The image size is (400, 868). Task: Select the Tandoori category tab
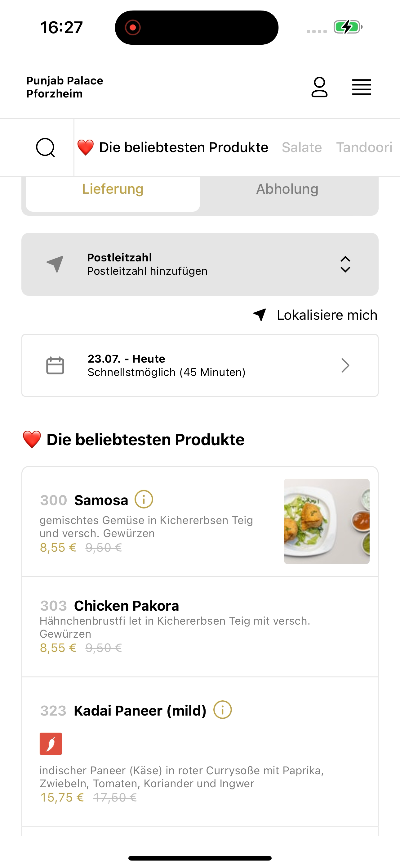364,147
